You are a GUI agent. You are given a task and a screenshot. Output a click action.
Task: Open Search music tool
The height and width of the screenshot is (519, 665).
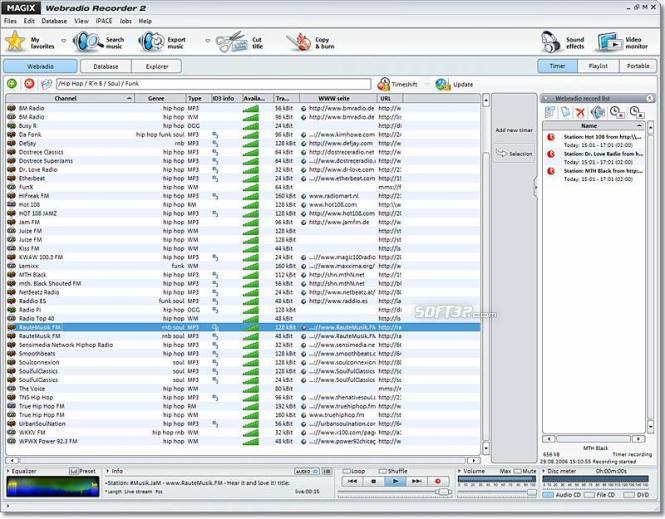click(99, 42)
